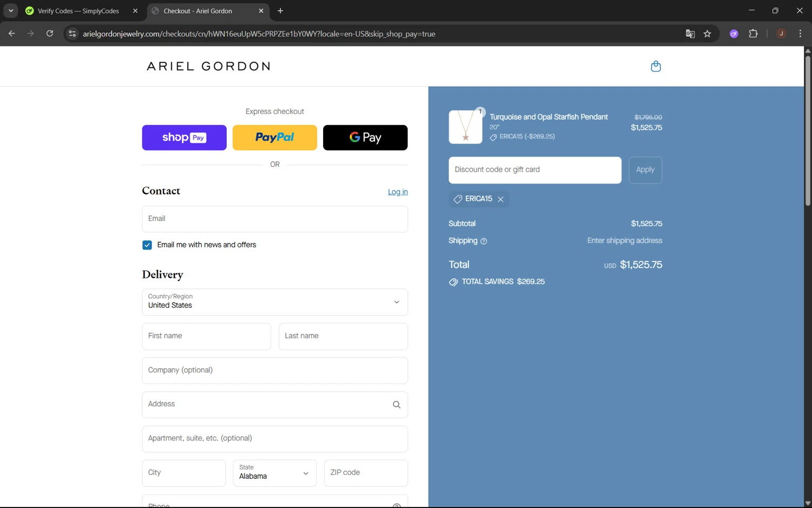Click the Total Savings tag icon
The width and height of the screenshot is (812, 508).
(x=453, y=282)
